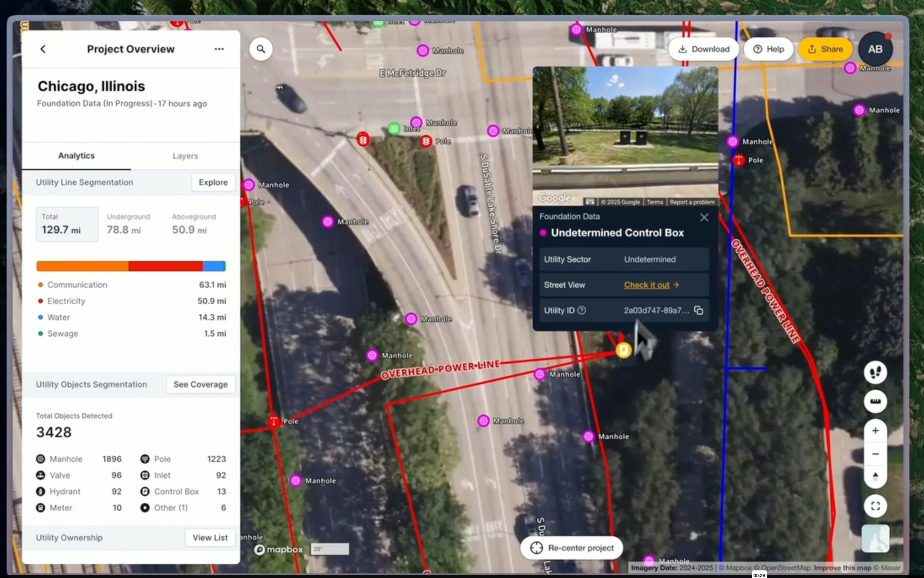Select the Total 129.7 mi card
The width and height of the screenshot is (924, 578).
pyautogui.click(x=67, y=224)
